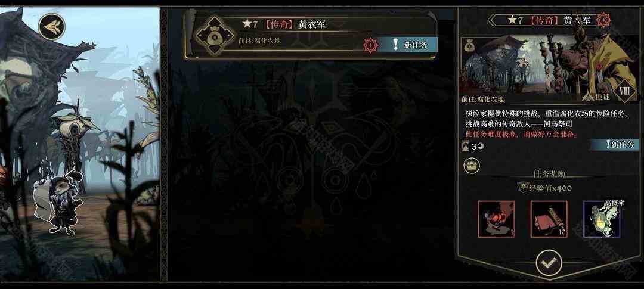Click the outlined character carrying a sack
This screenshot has width=644, height=289.
pyautogui.click(x=60, y=202)
